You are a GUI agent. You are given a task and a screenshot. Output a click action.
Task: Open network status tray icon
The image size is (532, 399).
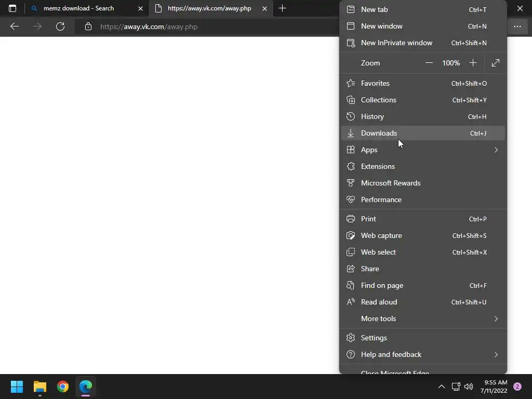[x=456, y=387]
